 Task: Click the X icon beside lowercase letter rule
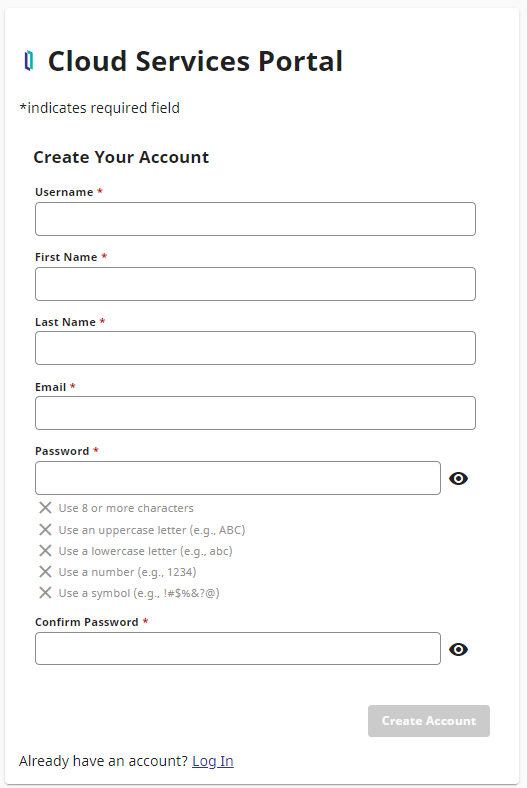coord(45,551)
